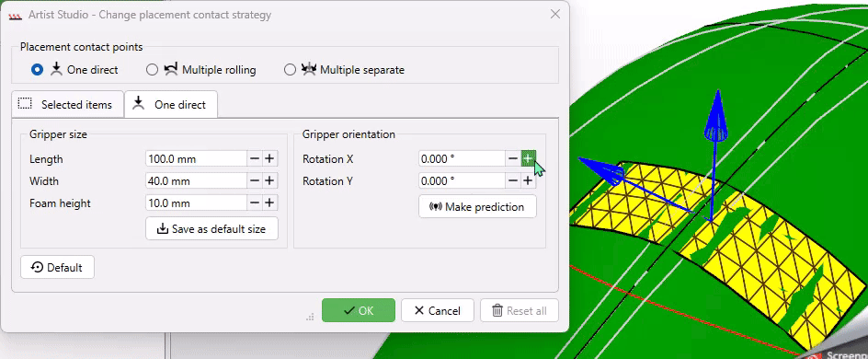The width and height of the screenshot is (868, 359).
Task: Click the Foam height input field
Action: click(196, 203)
